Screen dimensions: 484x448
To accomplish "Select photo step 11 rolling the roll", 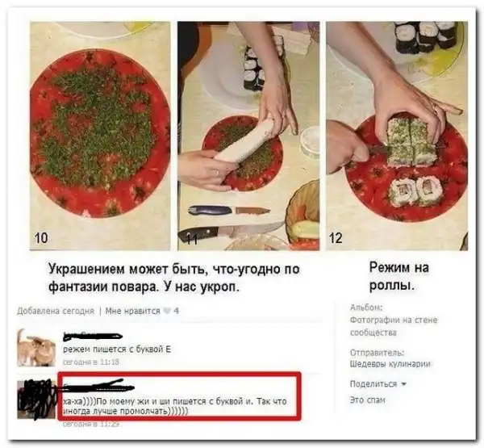I will [x=248, y=136].
